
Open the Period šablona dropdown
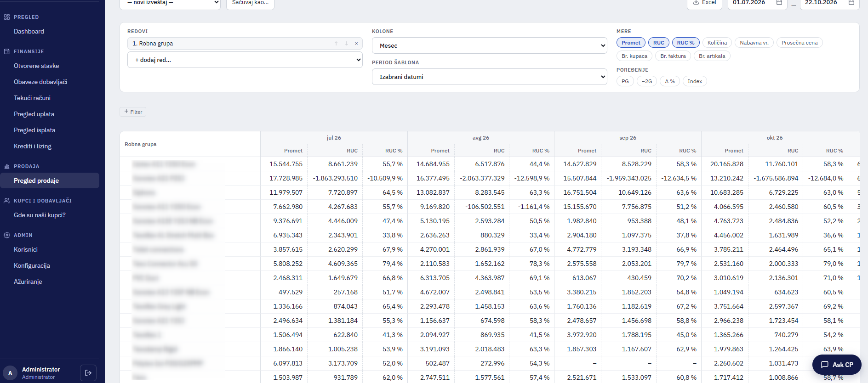click(490, 77)
